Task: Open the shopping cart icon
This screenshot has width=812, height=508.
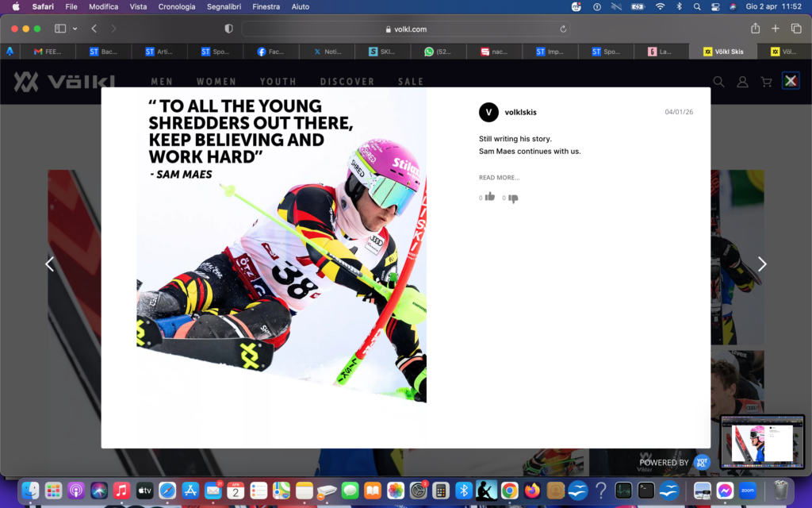Action: pos(766,82)
